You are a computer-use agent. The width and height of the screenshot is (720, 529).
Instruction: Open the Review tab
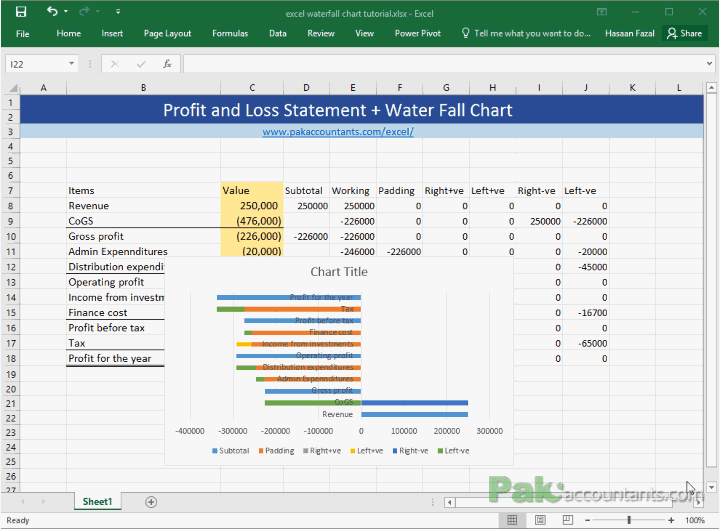coord(321,34)
